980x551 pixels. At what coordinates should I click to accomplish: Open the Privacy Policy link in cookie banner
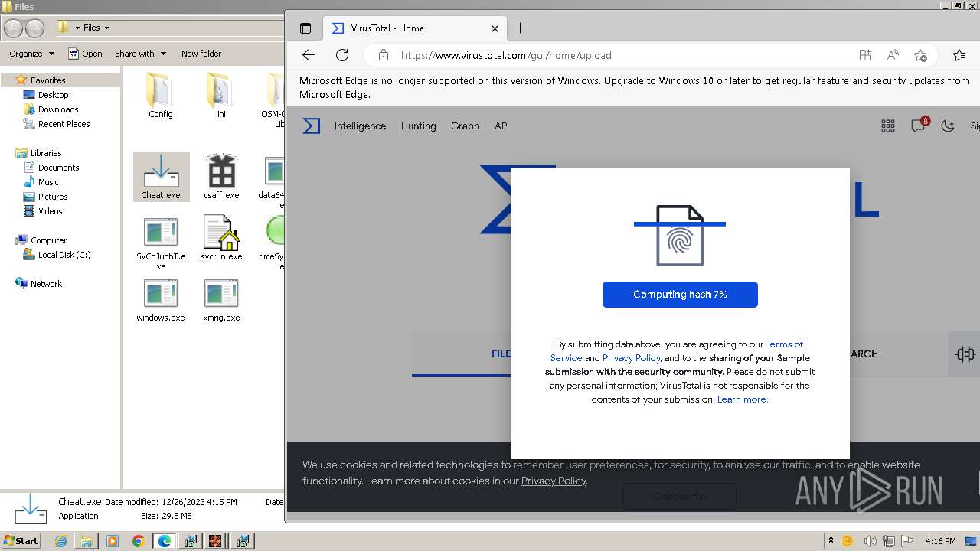554,481
